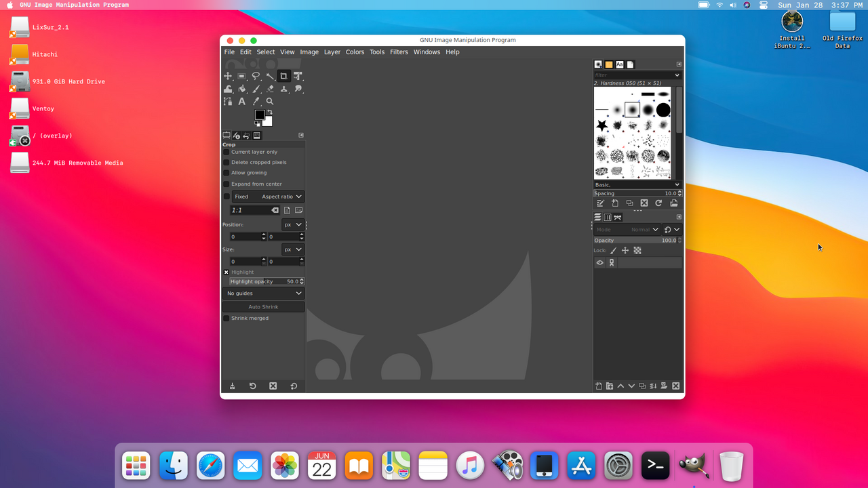868x488 pixels.
Task: Expand the No guides dropdown
Action: (x=263, y=293)
